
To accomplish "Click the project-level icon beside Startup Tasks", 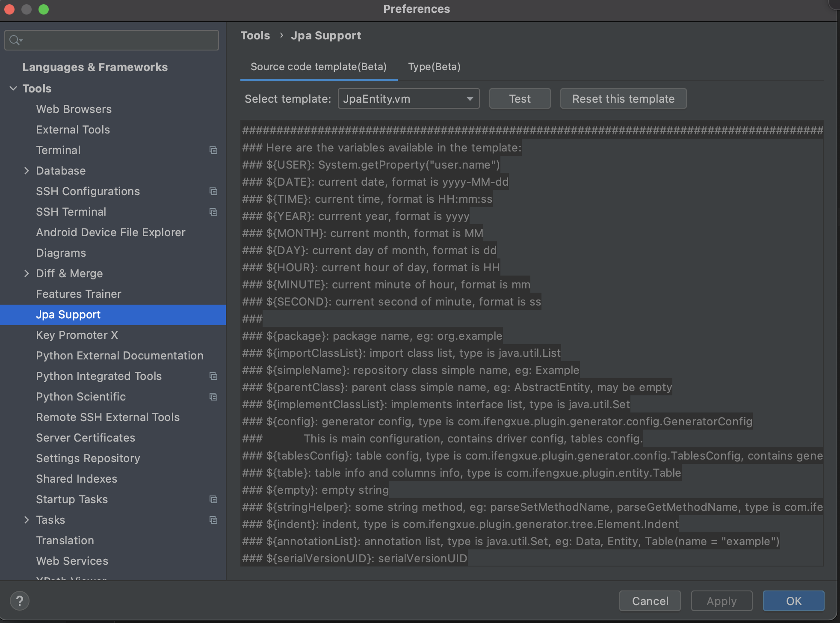I will click(x=213, y=499).
